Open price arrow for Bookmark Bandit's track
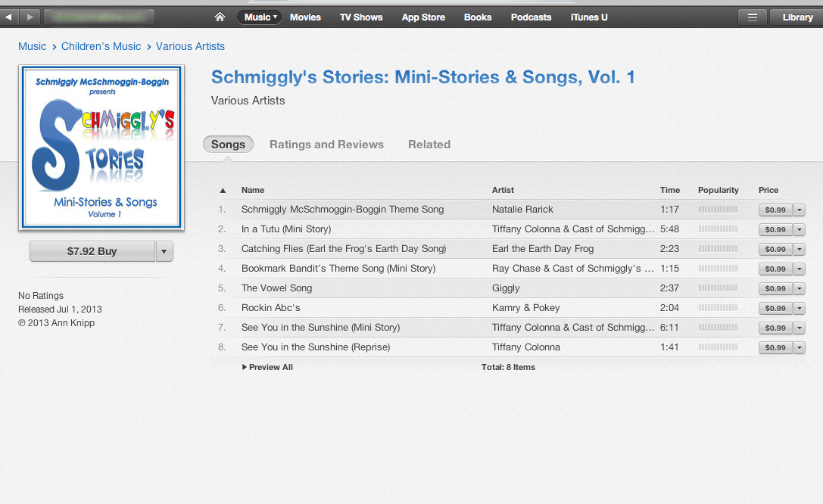Viewport: 823px width, 504px height. pyautogui.click(x=800, y=269)
